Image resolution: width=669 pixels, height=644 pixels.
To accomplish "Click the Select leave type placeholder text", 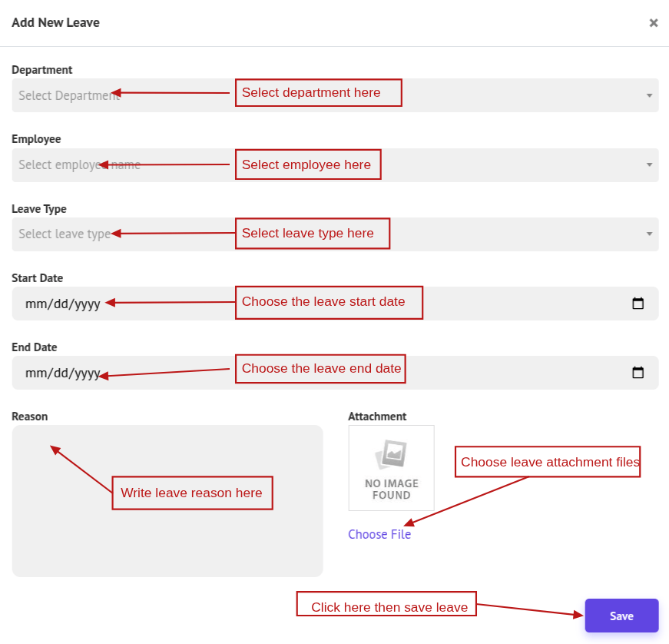I will coord(64,234).
